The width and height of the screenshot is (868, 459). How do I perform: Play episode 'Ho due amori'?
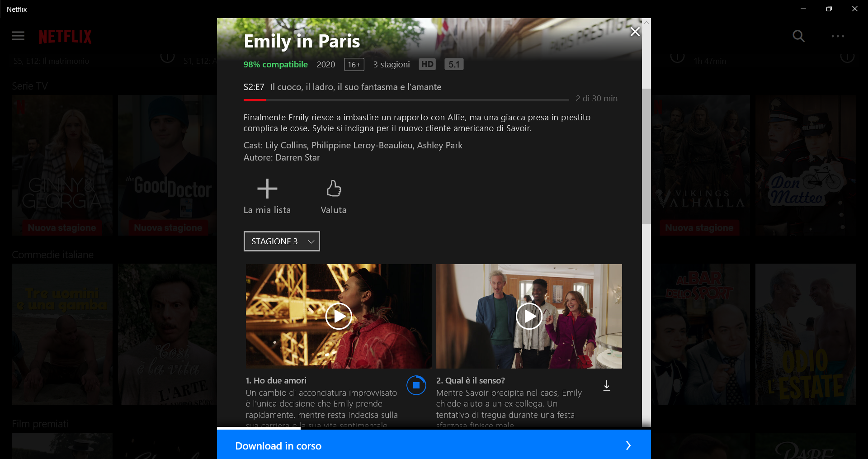click(338, 316)
